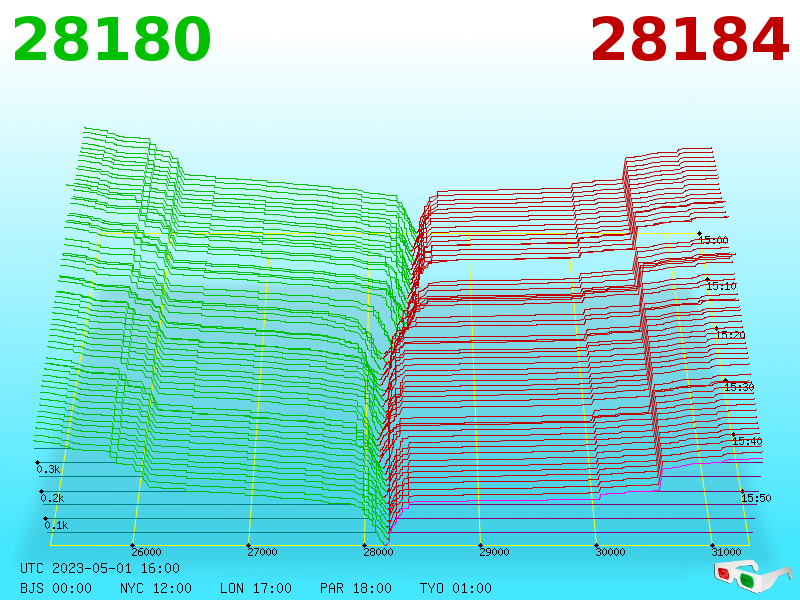This screenshot has width=800, height=600.
Task: Click the 15:20 time axis marker
Action: 730,335
